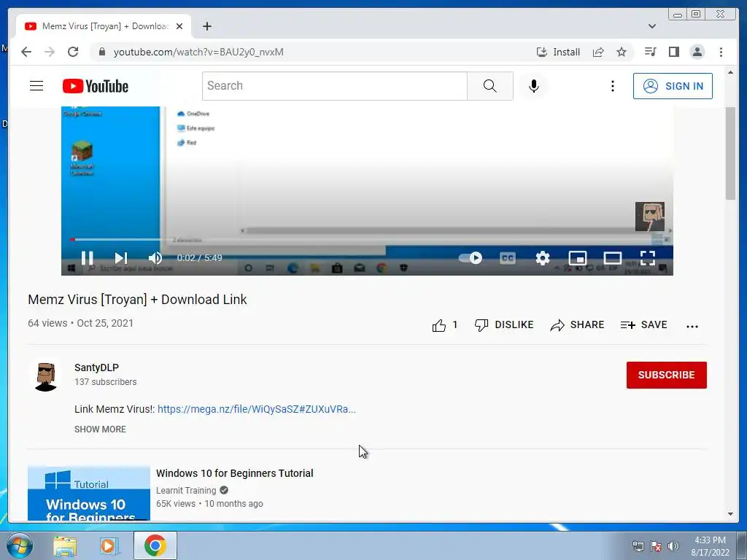
Task: Toggle Chrome side panel
Action: click(x=673, y=52)
